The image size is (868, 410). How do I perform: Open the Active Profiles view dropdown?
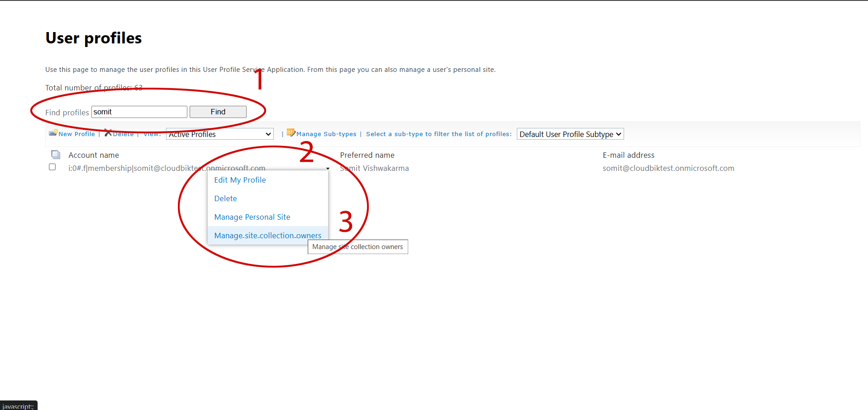point(220,134)
